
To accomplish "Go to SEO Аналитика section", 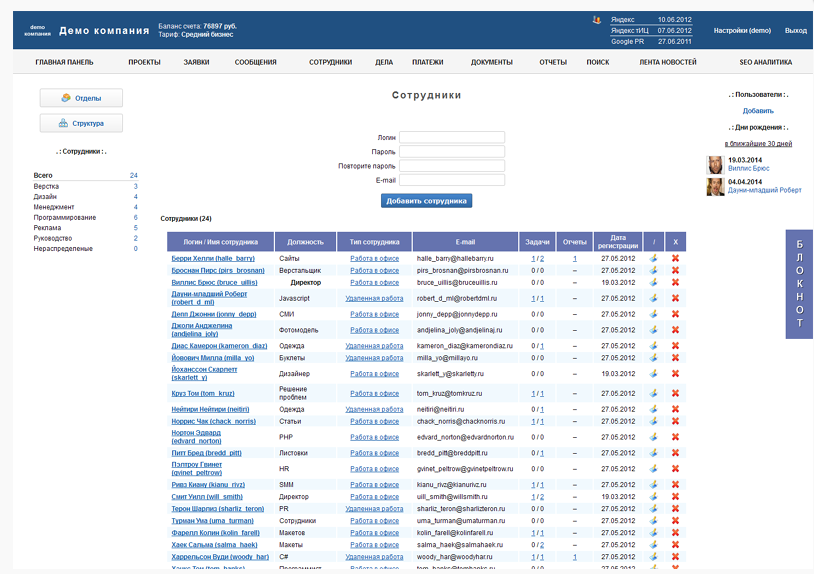I will (766, 62).
